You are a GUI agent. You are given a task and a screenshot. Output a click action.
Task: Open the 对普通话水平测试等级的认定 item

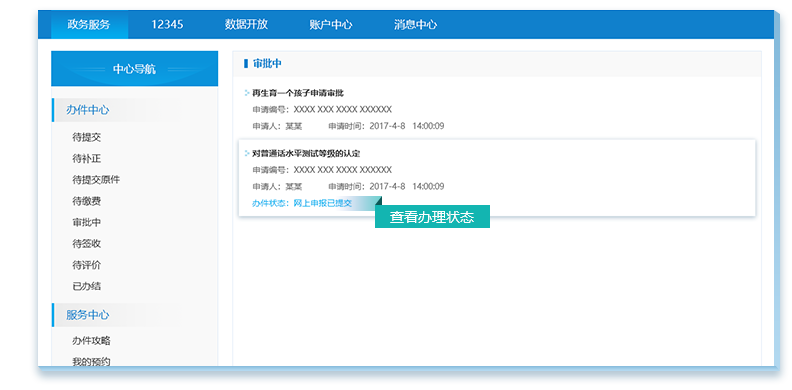tap(306, 154)
